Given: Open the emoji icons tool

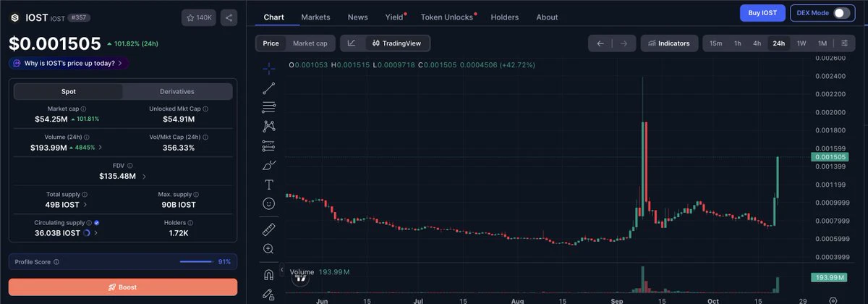Looking at the screenshot, I should [268, 204].
